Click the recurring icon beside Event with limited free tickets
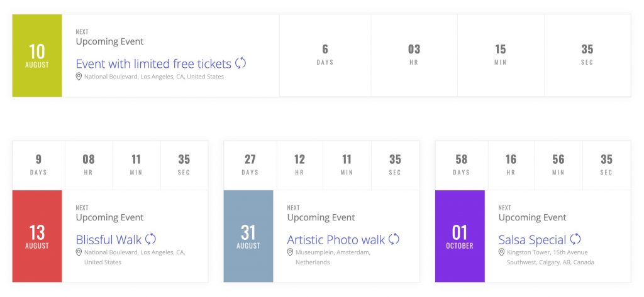644x297 pixels. (x=241, y=63)
